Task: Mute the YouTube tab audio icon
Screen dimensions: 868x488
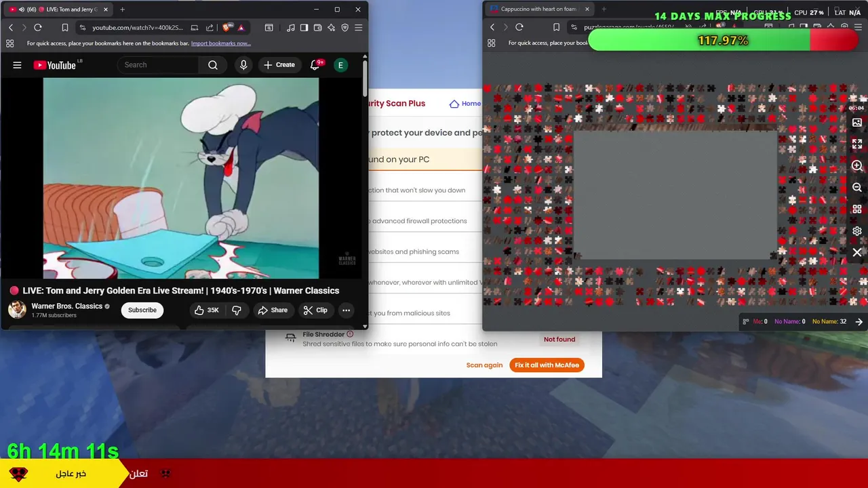Action: coord(21,9)
